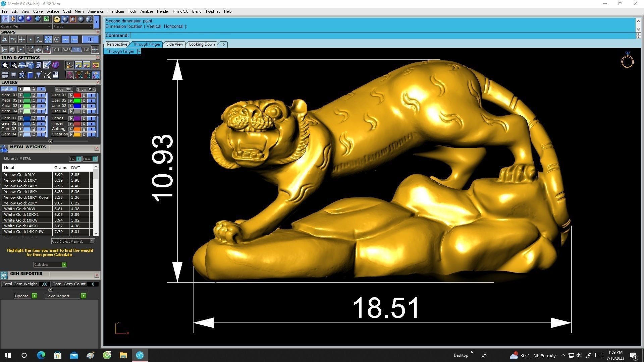Toggle the Center snap icon

pos(57,40)
